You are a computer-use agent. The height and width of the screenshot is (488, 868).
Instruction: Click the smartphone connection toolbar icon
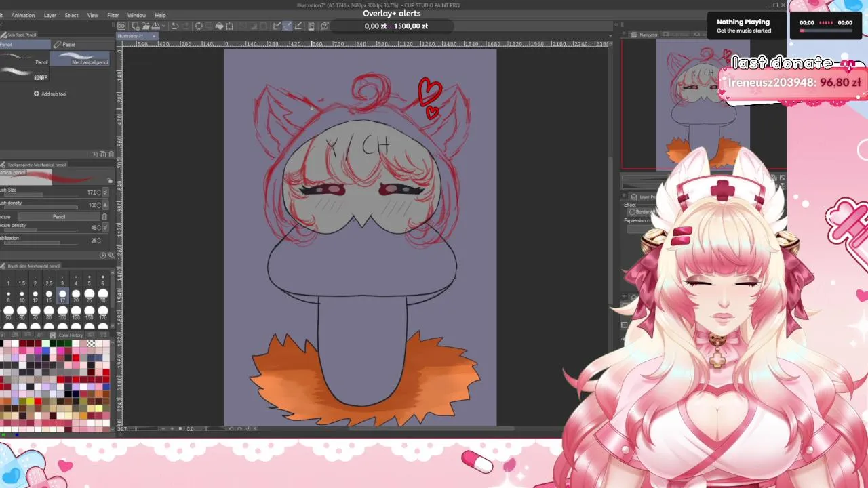(x=311, y=26)
